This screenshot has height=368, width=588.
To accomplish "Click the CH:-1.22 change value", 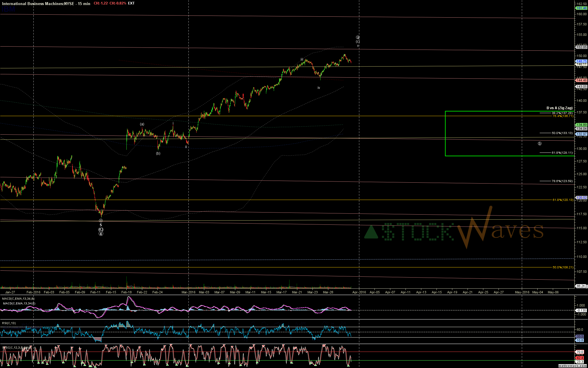I will pos(101,3).
